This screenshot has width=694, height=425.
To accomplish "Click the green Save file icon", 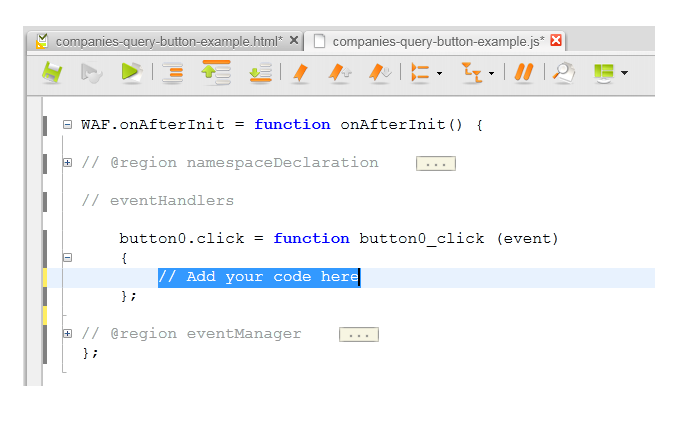I will tap(52, 73).
